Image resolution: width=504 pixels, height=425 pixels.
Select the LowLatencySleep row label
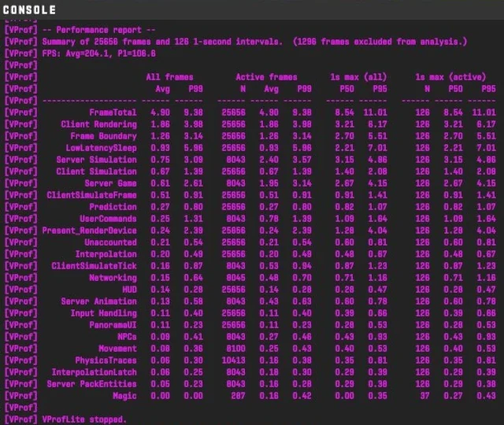(102, 148)
